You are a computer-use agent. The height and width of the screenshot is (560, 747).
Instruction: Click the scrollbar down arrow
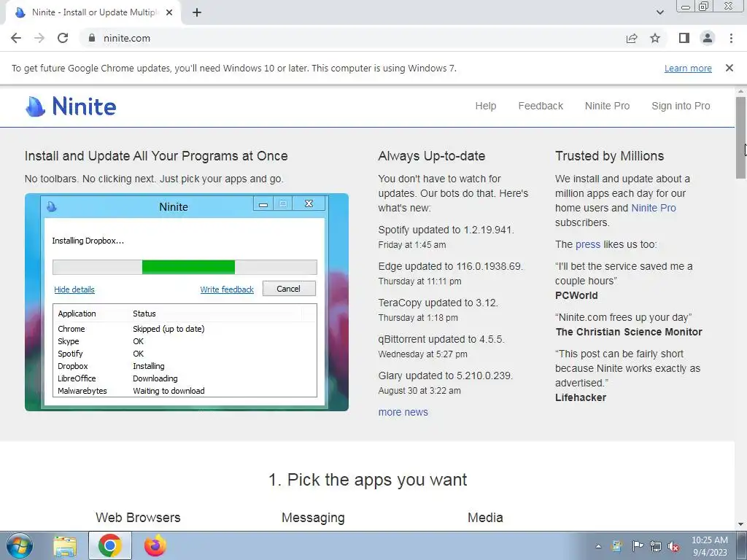pyautogui.click(x=741, y=524)
